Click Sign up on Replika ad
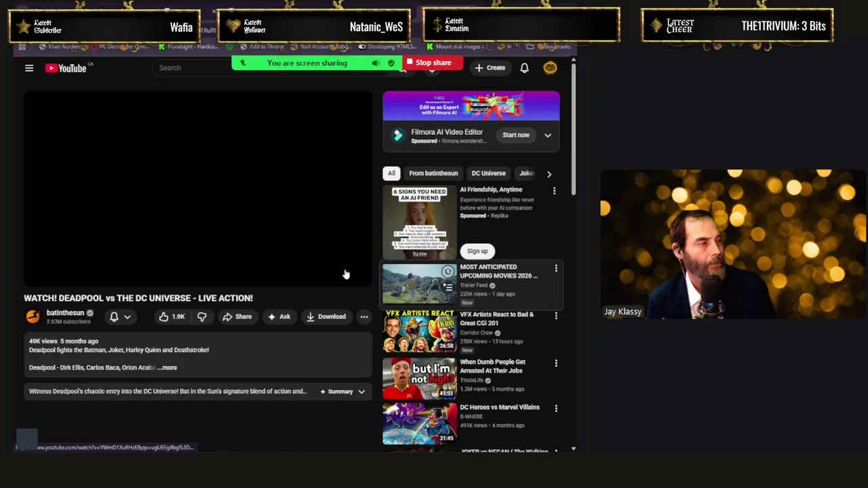The height and width of the screenshot is (488, 868). 477,251
